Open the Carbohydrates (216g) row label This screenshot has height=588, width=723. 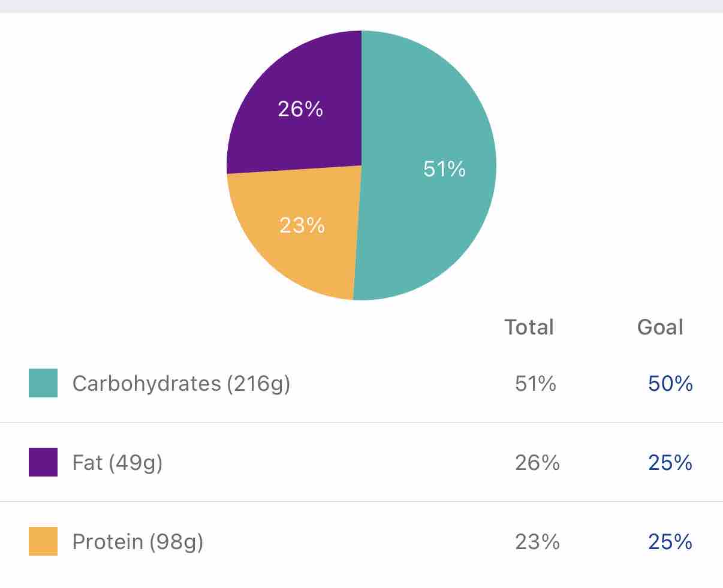tap(181, 384)
